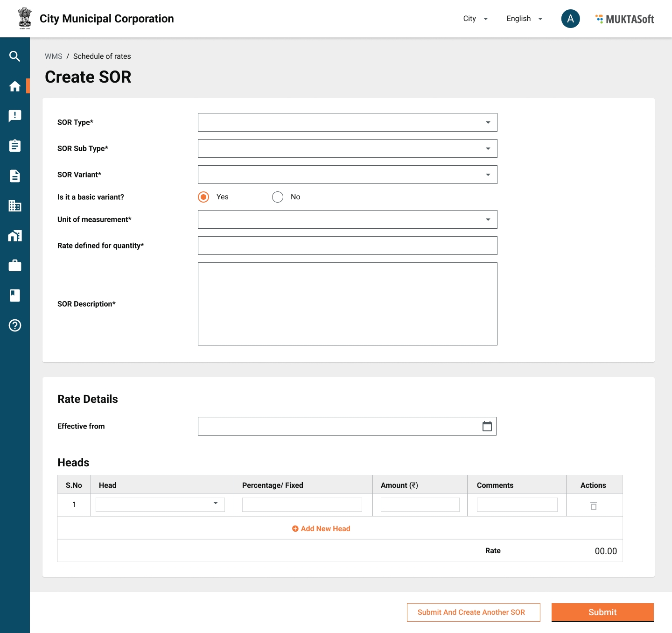Open the SOR Type dropdown
The height and width of the screenshot is (633, 672).
(x=347, y=122)
